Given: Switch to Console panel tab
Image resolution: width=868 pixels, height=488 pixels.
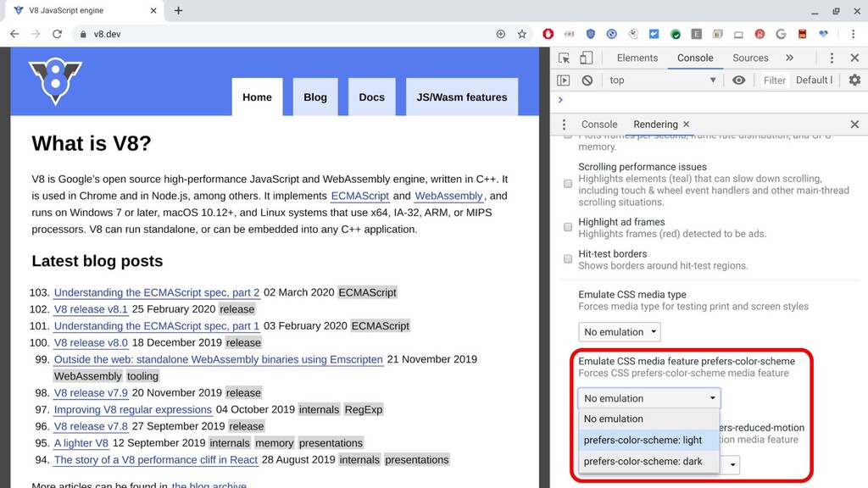Looking at the screenshot, I should point(695,58).
